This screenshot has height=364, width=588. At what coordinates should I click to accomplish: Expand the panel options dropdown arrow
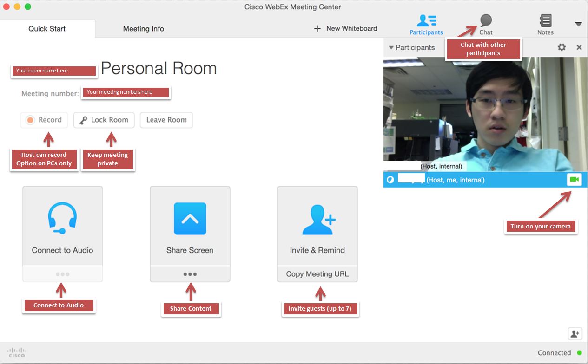578,24
